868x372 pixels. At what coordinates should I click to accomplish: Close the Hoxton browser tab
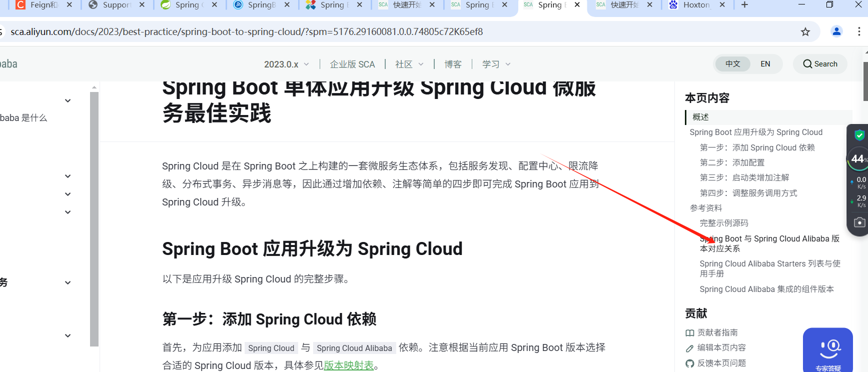point(722,4)
